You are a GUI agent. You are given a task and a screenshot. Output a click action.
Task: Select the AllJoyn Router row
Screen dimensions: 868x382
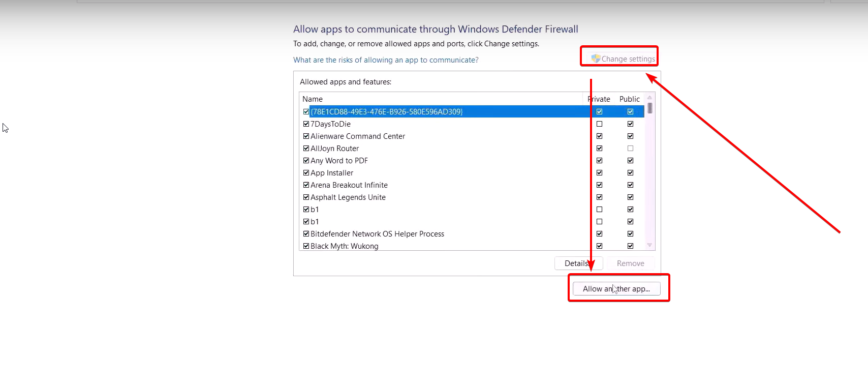pos(472,149)
